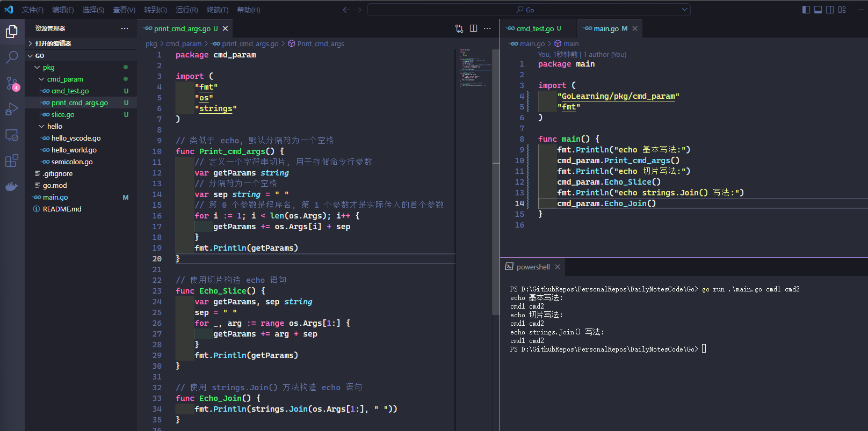This screenshot has width=868, height=431.
Task: Open the Edit (编辑) menu
Action: [x=63, y=10]
